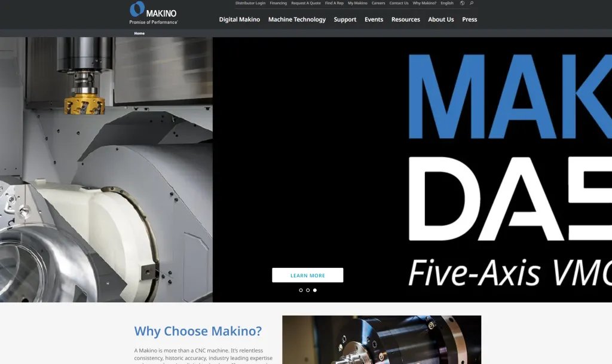Open the Request A Quote link
The image size is (612, 364).
[x=306, y=3]
